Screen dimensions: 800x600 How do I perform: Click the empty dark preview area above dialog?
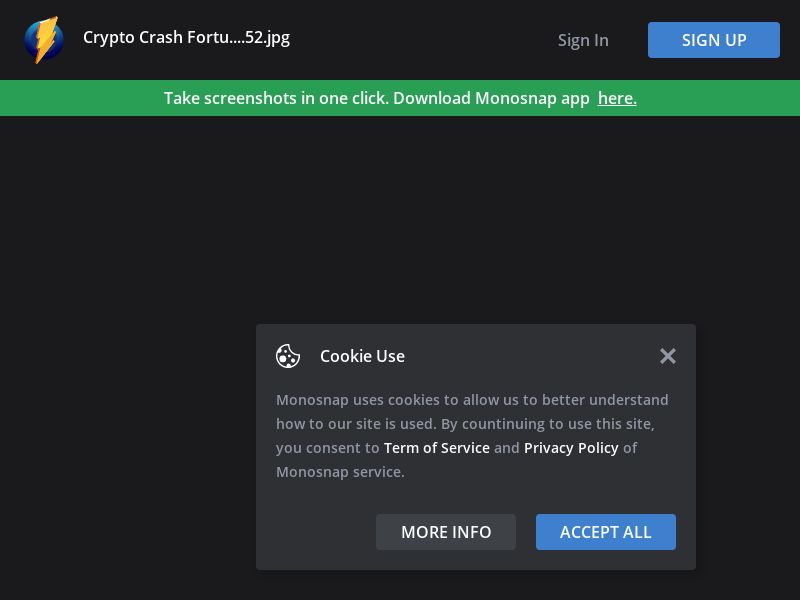point(400,220)
